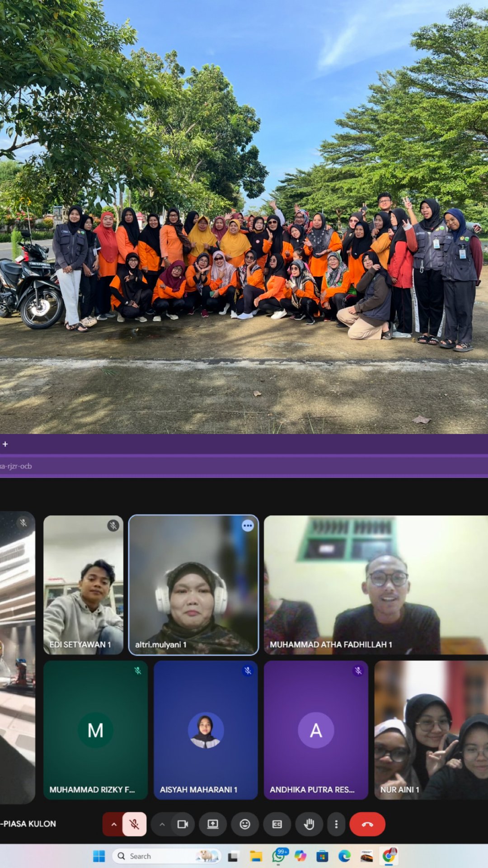Open the Windows Start menu
This screenshot has height=868, width=488.
(99, 856)
